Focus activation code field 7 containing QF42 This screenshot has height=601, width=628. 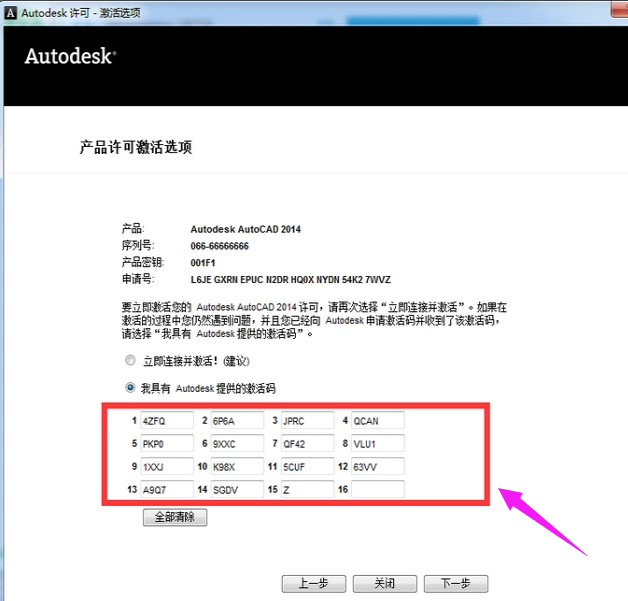click(307, 443)
